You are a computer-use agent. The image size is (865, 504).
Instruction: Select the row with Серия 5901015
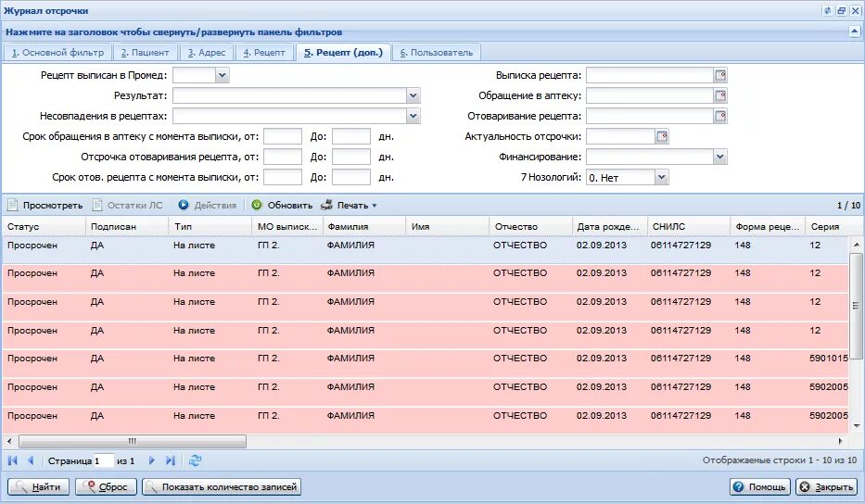(x=425, y=363)
